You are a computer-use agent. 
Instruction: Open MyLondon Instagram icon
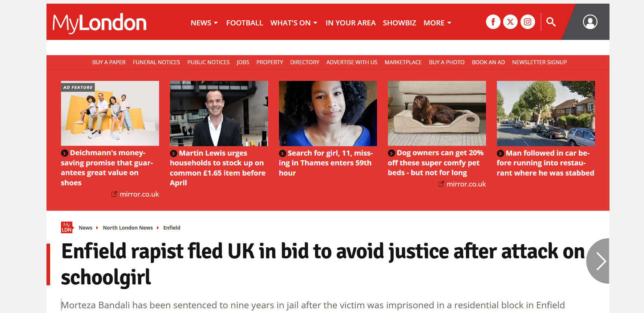tap(528, 22)
